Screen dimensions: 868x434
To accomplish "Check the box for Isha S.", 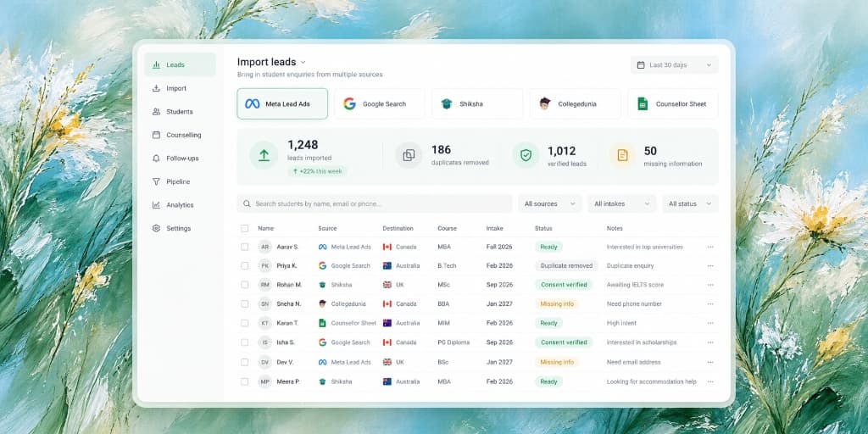I will (245, 342).
